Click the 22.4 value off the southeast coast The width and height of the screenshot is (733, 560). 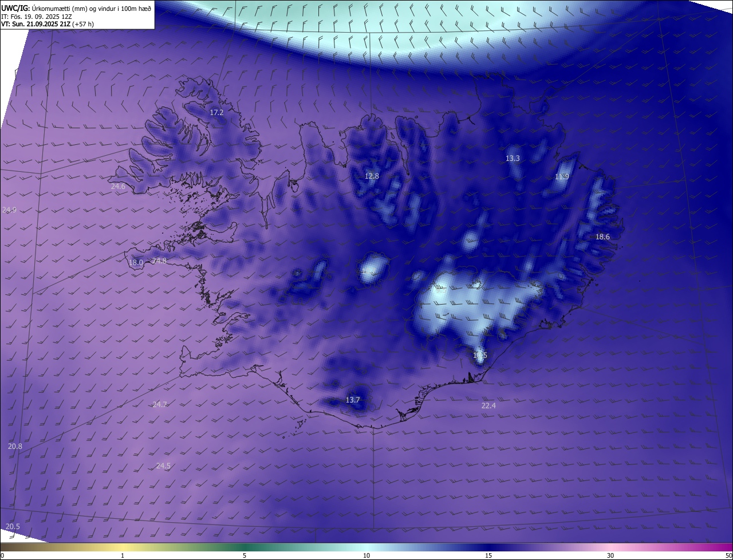click(x=488, y=406)
